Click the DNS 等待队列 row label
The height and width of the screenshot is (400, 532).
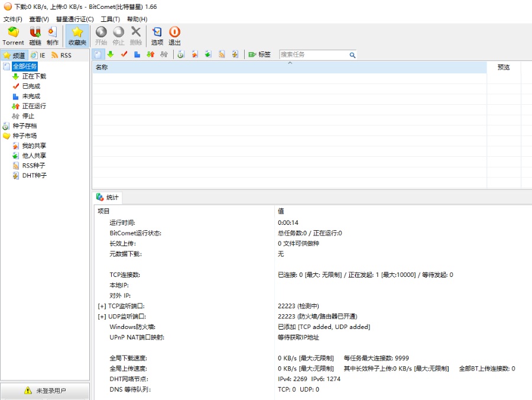[130, 389]
